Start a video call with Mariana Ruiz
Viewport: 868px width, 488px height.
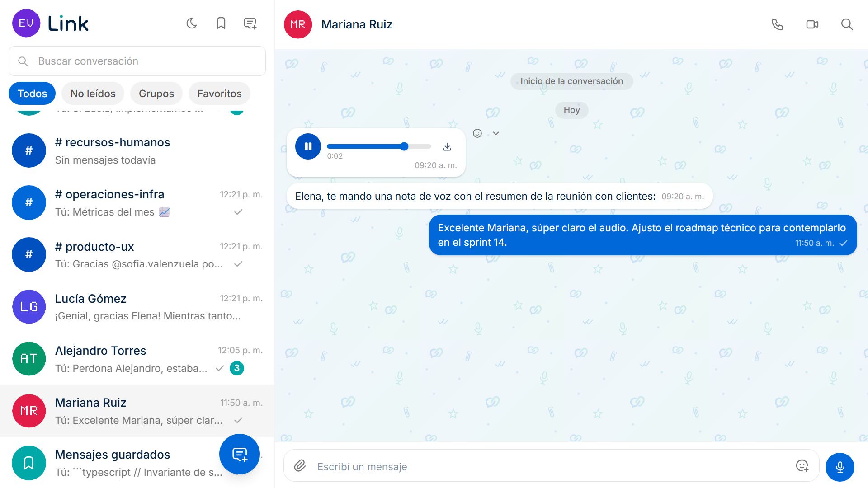[x=812, y=24]
